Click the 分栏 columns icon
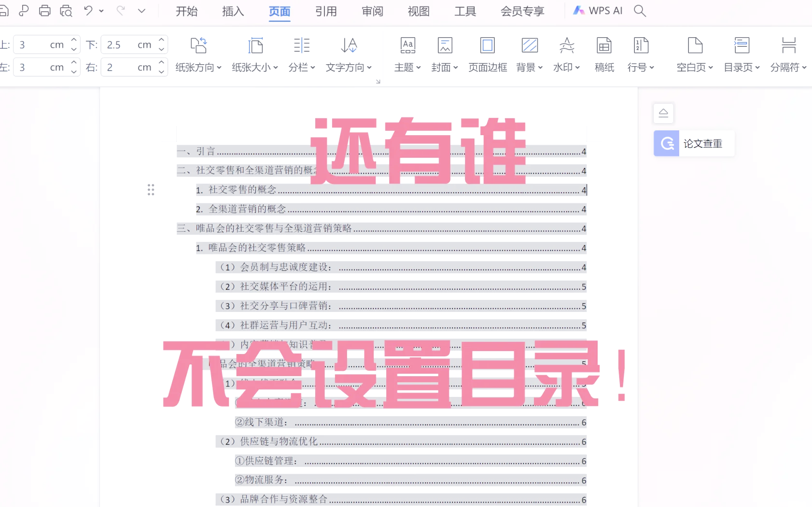Image resolution: width=812 pixels, height=507 pixels. click(302, 45)
